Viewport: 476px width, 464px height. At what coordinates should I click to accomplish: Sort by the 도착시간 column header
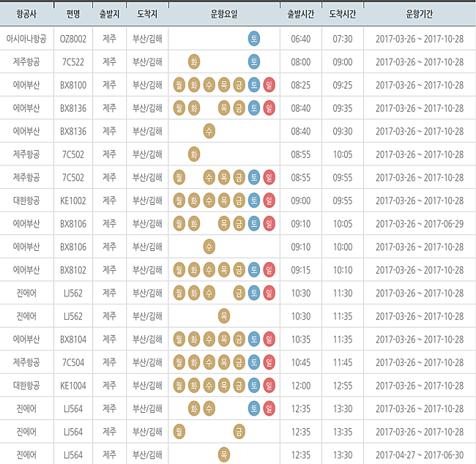pos(343,14)
